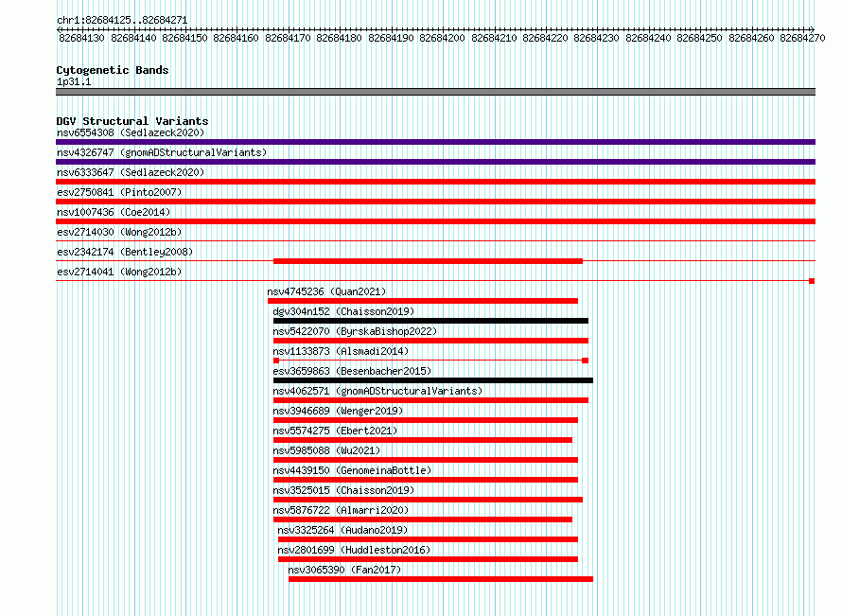Image resolution: width=842 pixels, height=616 pixels.
Task: Open esv2750841 (Pinto2007) variant label
Action: [x=119, y=192]
